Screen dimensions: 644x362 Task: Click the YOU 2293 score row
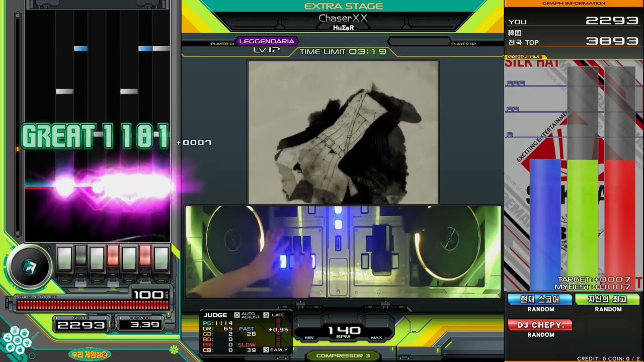pos(574,21)
